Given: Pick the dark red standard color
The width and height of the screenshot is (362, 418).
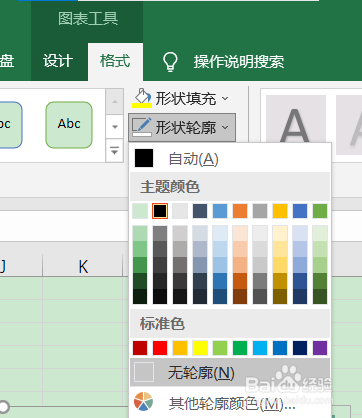Looking at the screenshot, I should [140, 348].
